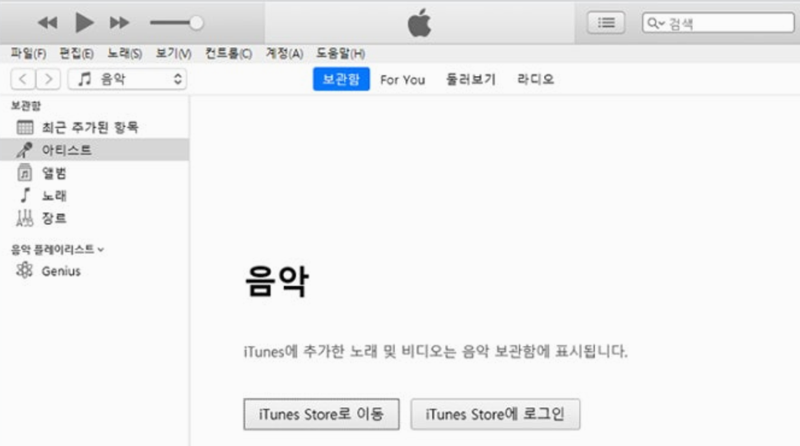The image size is (800, 446).
Task: Go back with the left chevron button
Action: 23,79
